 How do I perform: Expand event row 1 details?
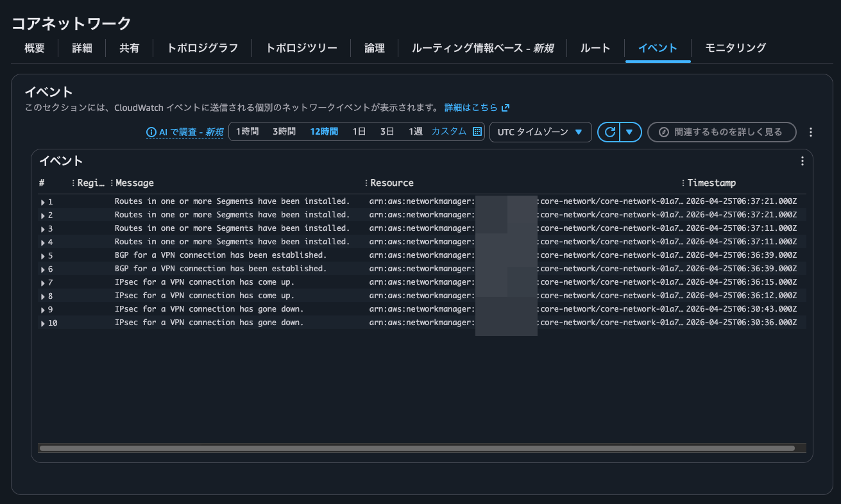click(42, 201)
